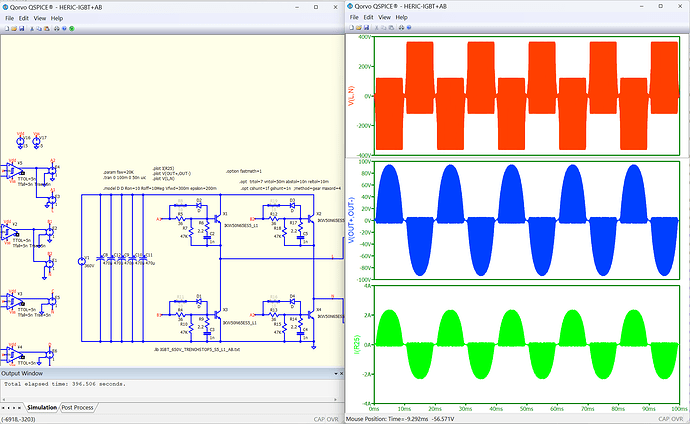This screenshot has width=690, height=424.
Task: Click 'Total elapsed time' output line
Action: pyautogui.click(x=65, y=384)
